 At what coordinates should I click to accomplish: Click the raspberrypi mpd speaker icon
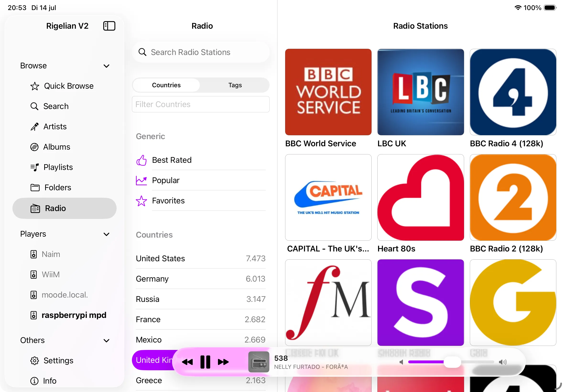pos(34,315)
